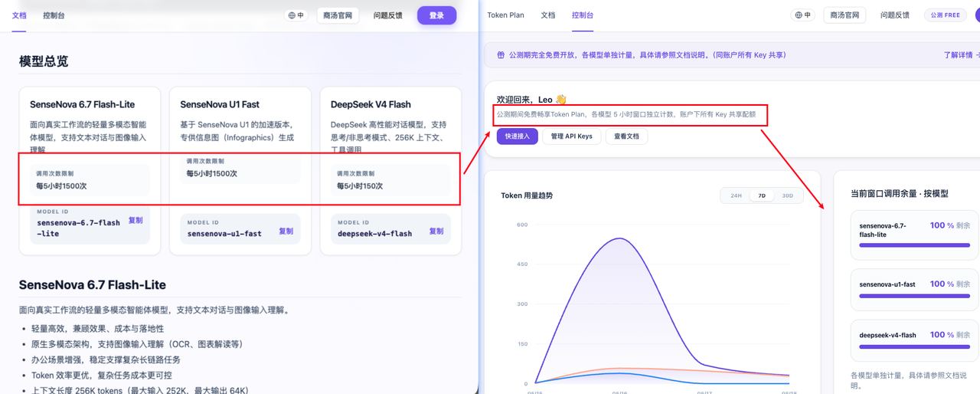Click 100 % 剩余 in the sensenova-u1-fast row

[950, 284]
